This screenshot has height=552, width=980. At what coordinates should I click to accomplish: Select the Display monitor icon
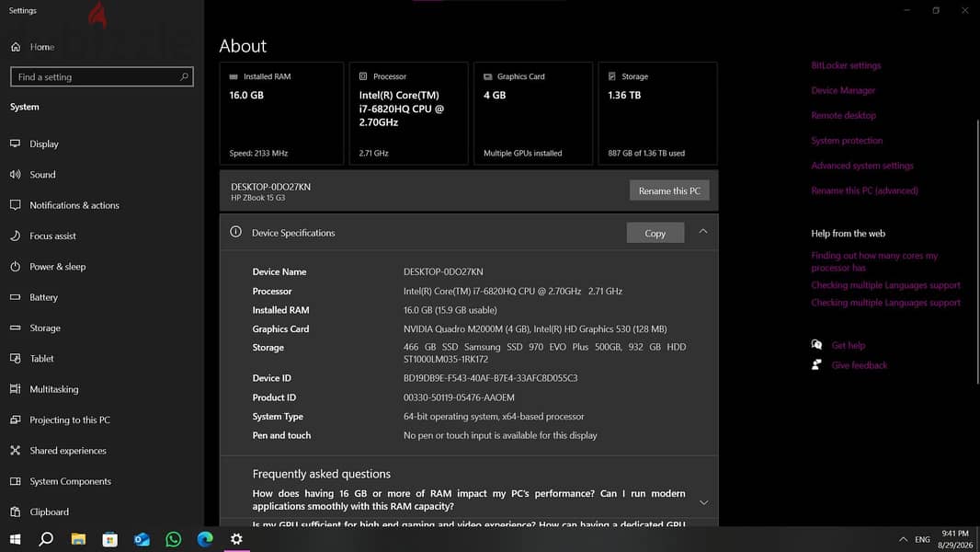point(16,144)
